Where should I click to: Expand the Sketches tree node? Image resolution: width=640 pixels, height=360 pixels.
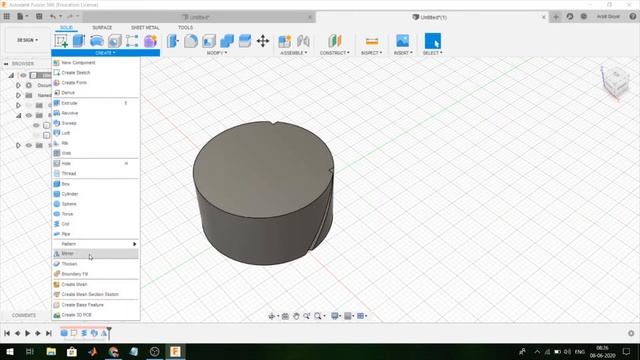point(18,145)
